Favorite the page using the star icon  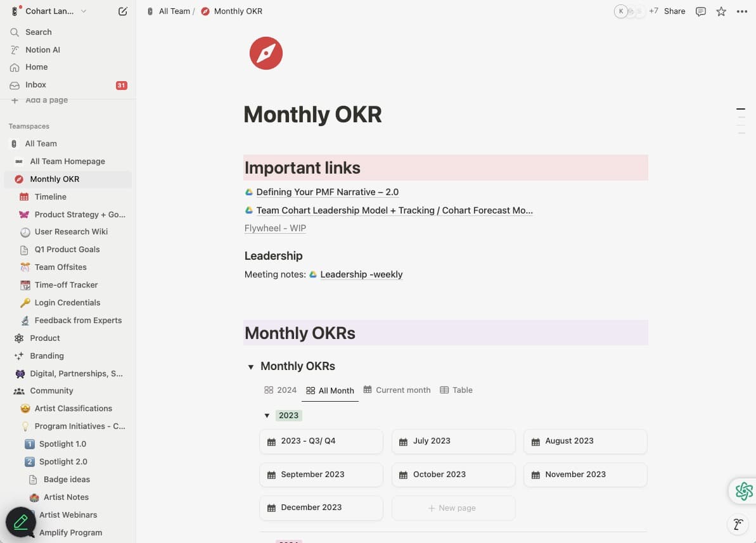point(721,11)
